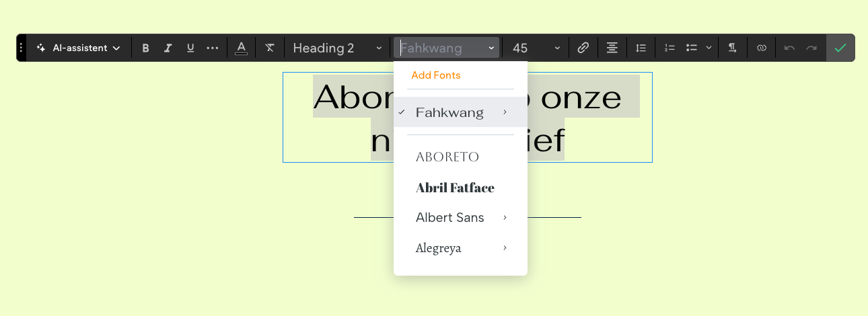Apply bulleted list formatting
This screenshot has height=316, width=868.
pos(692,48)
